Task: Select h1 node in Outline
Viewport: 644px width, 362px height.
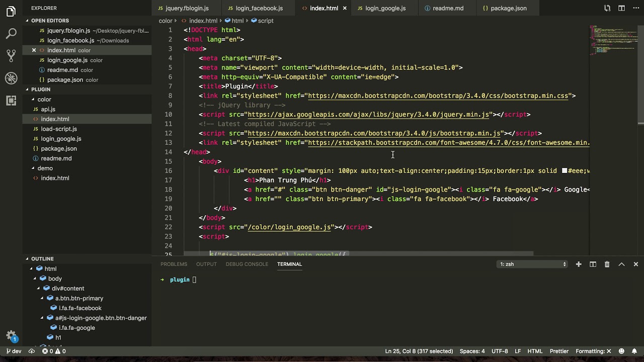Action: 58,337
